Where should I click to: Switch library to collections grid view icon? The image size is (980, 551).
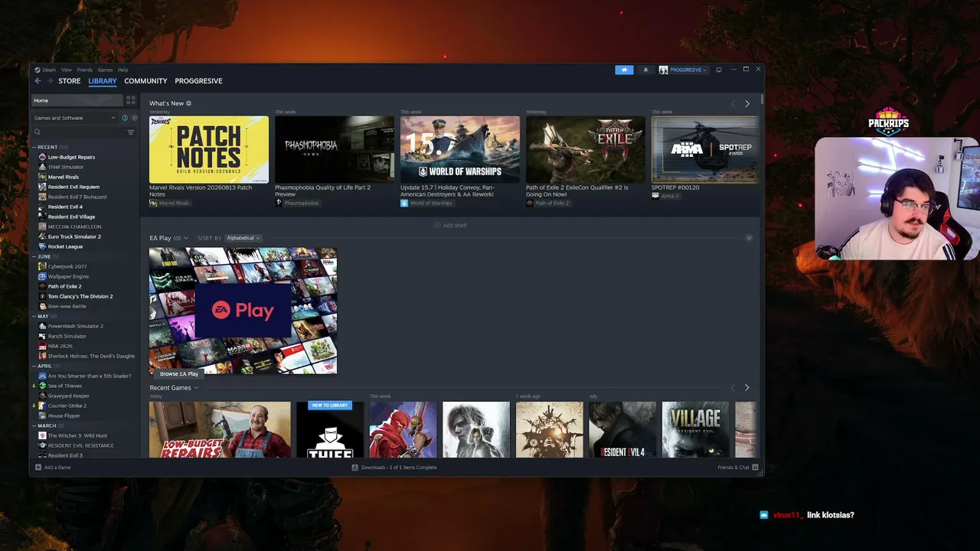point(131,100)
